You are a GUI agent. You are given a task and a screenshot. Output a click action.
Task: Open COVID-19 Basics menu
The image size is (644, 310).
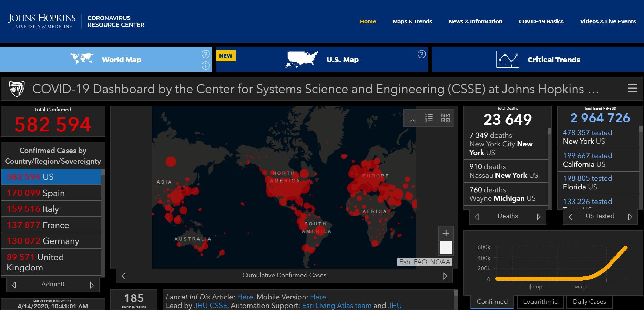click(x=541, y=21)
